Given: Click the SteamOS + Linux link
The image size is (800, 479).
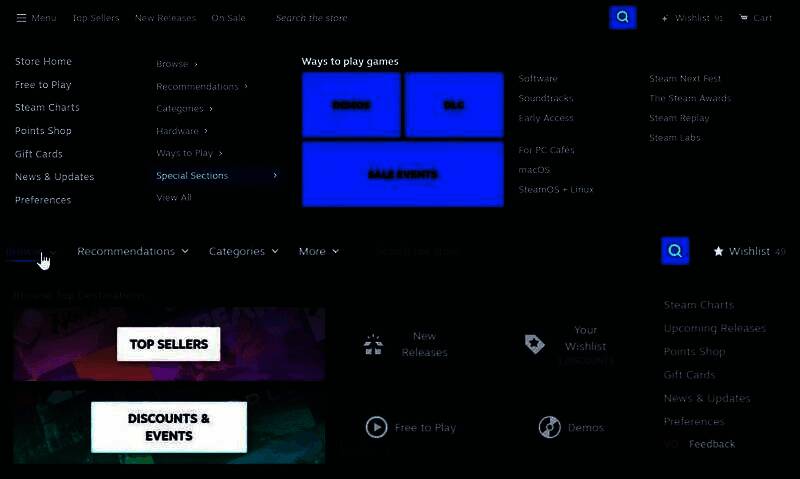Looking at the screenshot, I should (x=555, y=190).
